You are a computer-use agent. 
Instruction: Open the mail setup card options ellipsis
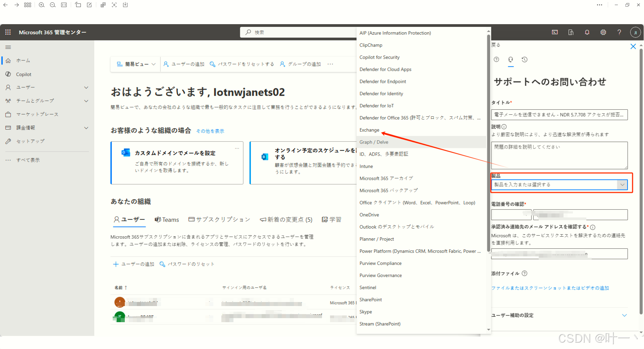[x=237, y=148]
